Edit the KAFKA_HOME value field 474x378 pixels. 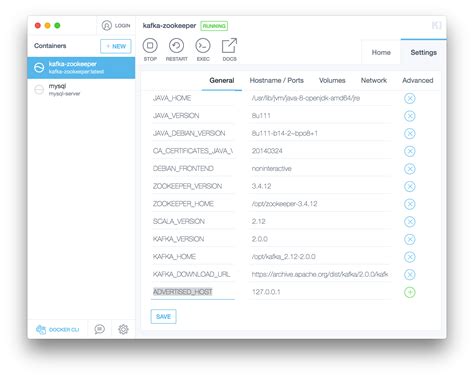[320, 257]
